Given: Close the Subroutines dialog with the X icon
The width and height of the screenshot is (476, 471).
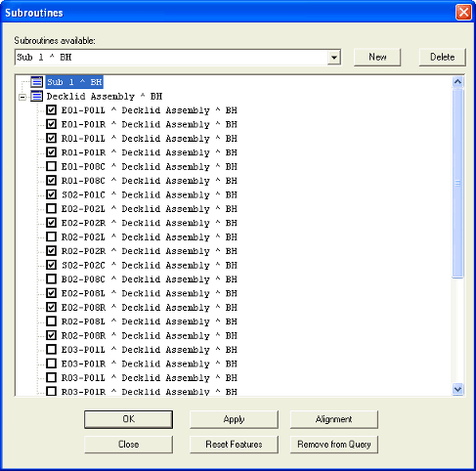Looking at the screenshot, I should point(463,13).
